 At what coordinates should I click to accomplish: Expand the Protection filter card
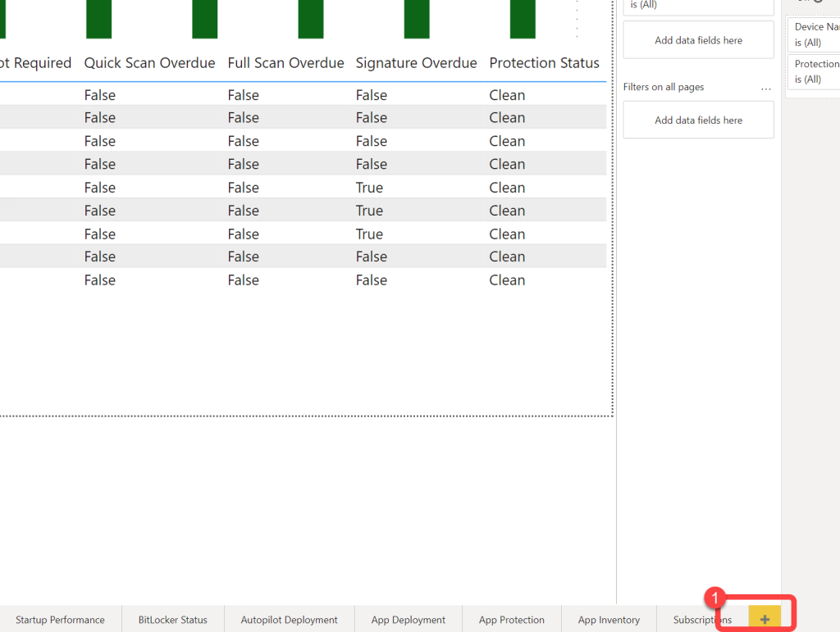pos(814,71)
